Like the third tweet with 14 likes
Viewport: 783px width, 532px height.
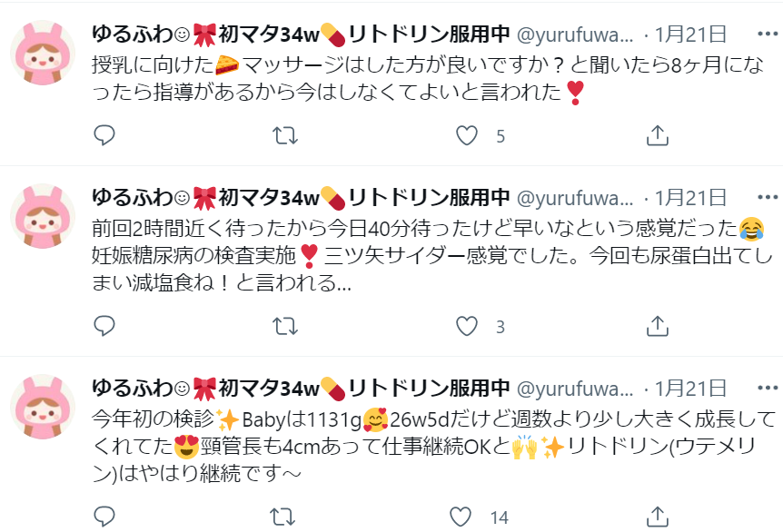pos(461,517)
